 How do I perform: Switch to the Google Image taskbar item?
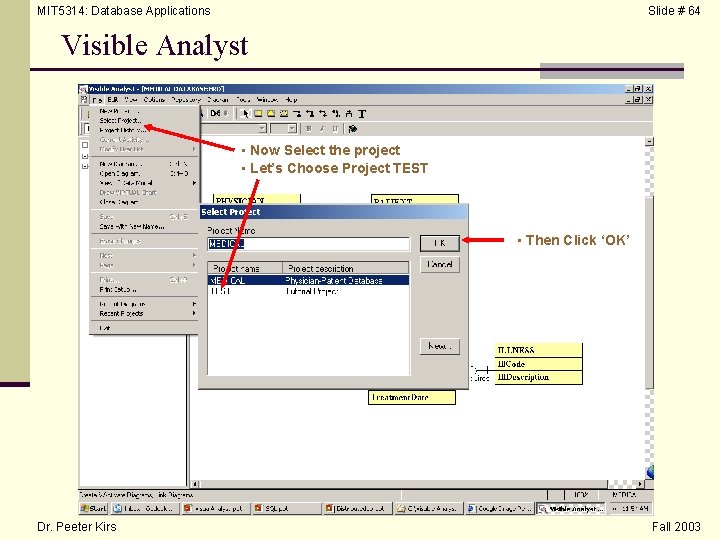[x=499, y=508]
